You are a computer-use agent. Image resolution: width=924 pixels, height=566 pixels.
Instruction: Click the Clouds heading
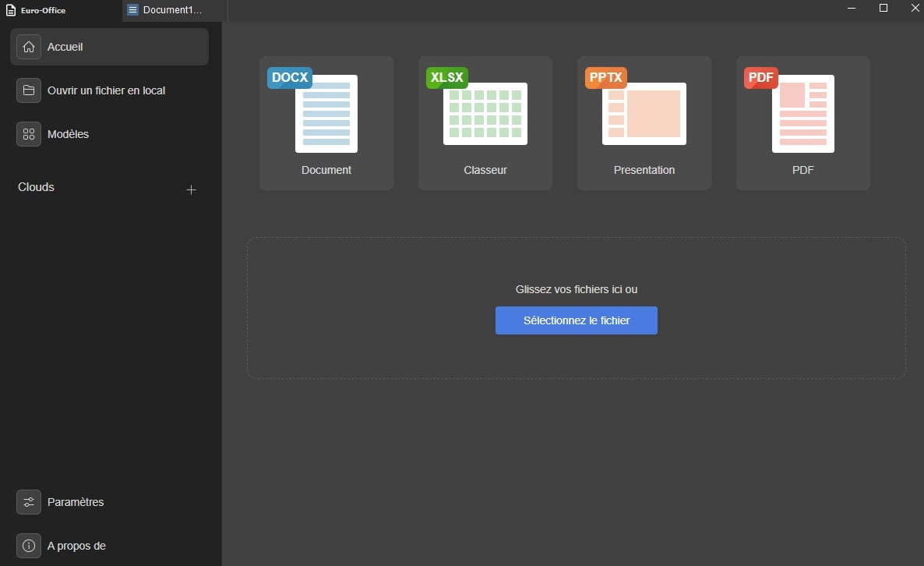(36, 187)
